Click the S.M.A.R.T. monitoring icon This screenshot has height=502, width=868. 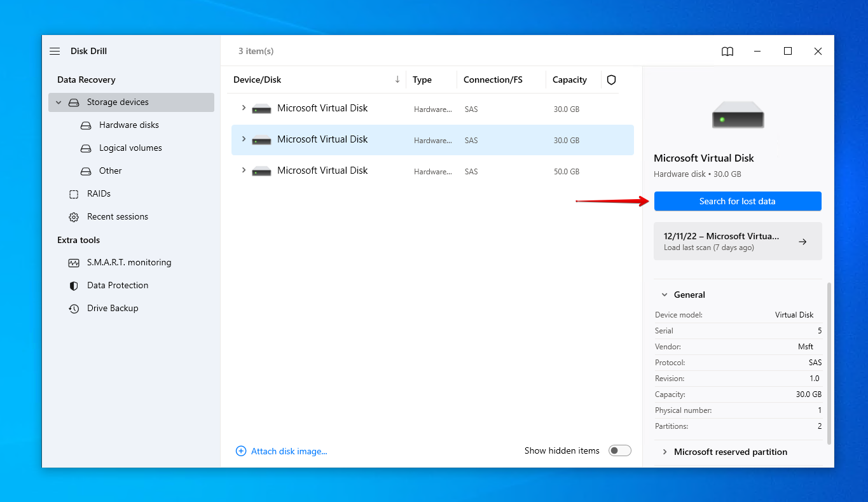pyautogui.click(x=74, y=263)
